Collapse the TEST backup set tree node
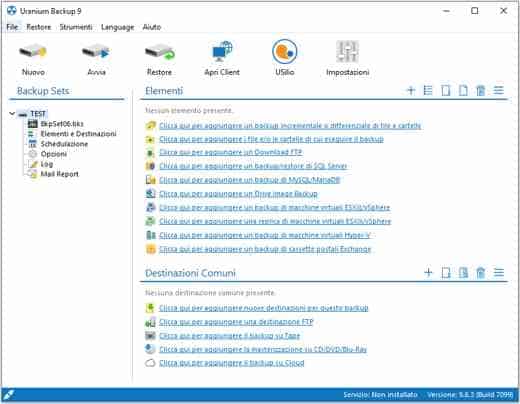520x404 pixels. (x=12, y=114)
